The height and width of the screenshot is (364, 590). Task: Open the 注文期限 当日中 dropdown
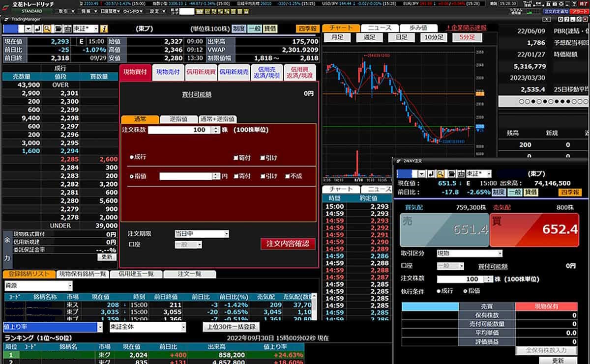tap(202, 234)
